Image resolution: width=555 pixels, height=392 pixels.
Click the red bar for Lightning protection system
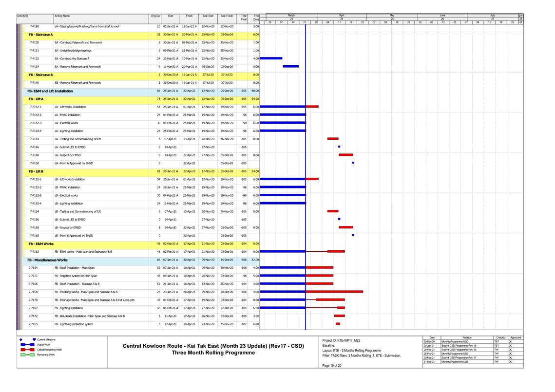[x=338, y=324]
